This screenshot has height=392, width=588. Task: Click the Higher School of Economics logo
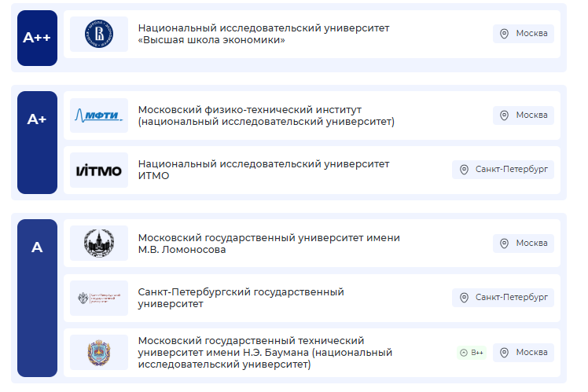tap(99, 34)
